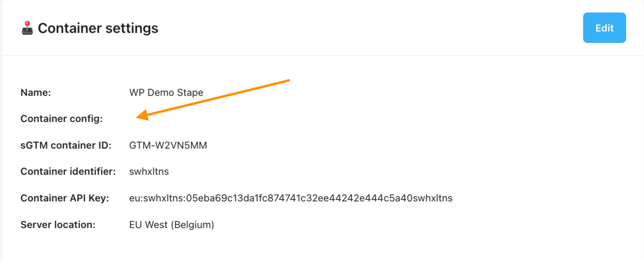Click the sGTM container ID: label
The height and width of the screenshot is (260, 644).
point(66,145)
